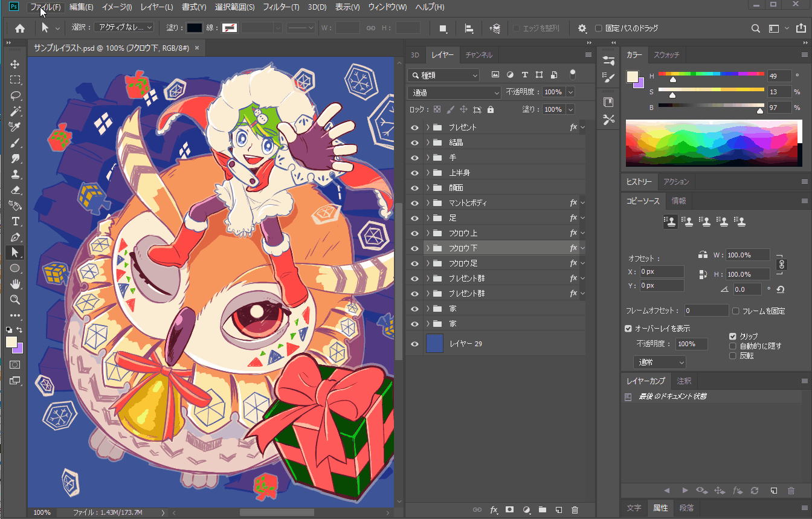This screenshot has height=519, width=812.
Task: Open the フィルター(T) menu
Action: [282, 7]
